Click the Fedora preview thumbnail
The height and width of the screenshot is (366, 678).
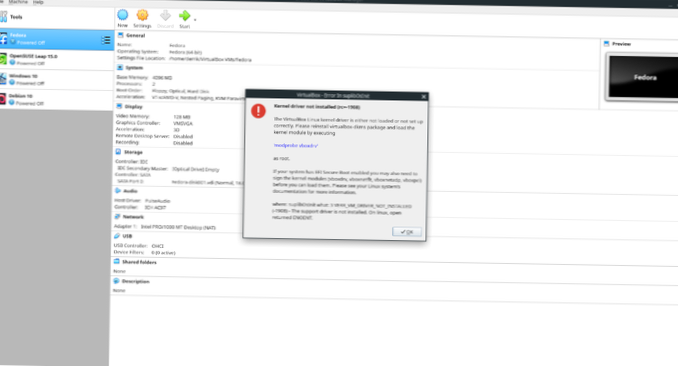point(643,77)
